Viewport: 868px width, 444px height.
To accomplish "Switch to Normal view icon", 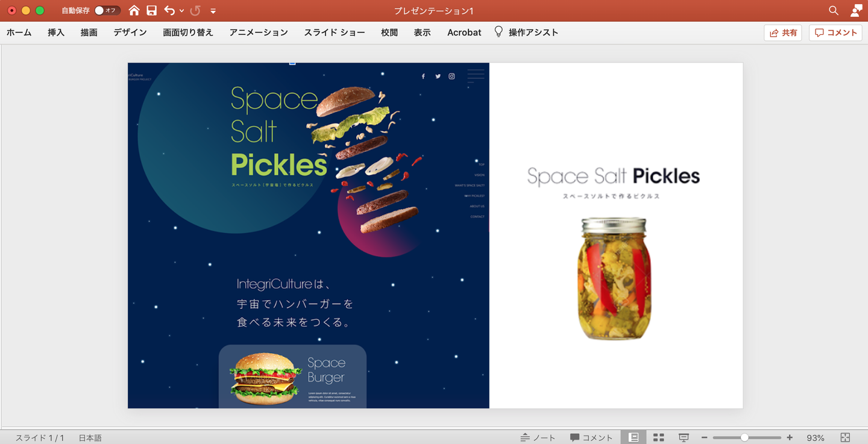I will pyautogui.click(x=634, y=437).
